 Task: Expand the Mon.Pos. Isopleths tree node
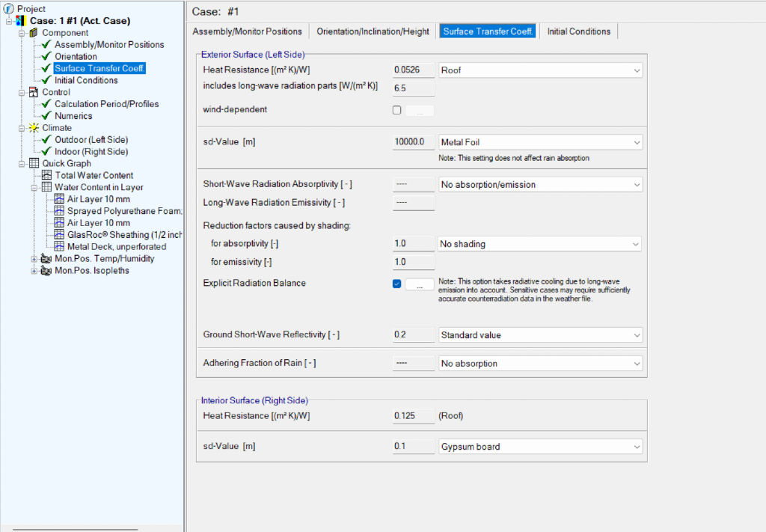(x=34, y=271)
